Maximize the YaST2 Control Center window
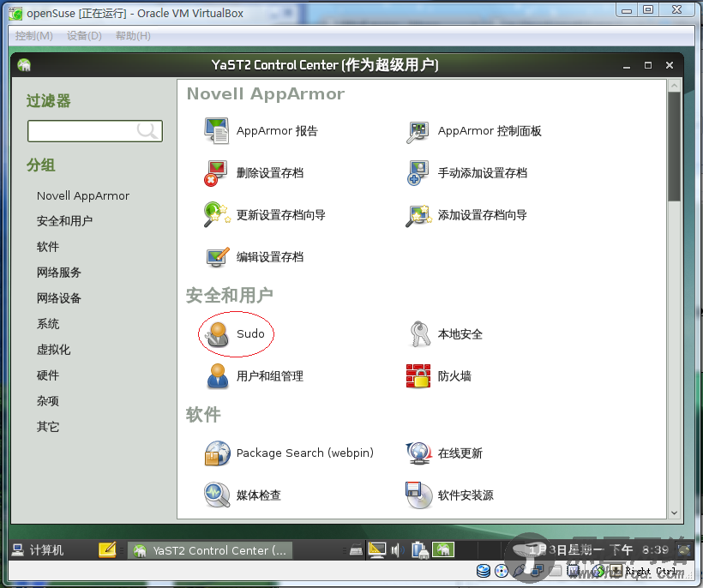703x588 pixels. (x=648, y=65)
